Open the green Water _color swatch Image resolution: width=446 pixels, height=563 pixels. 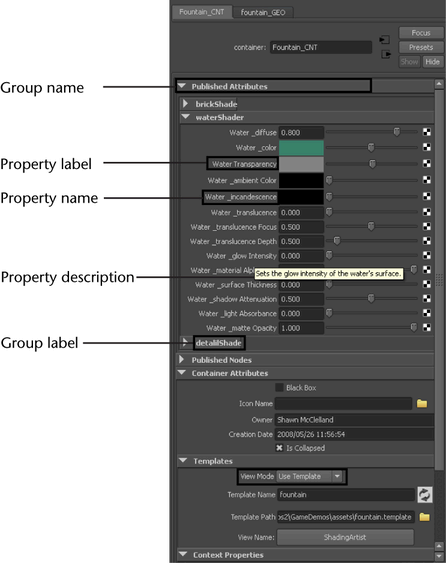301,148
